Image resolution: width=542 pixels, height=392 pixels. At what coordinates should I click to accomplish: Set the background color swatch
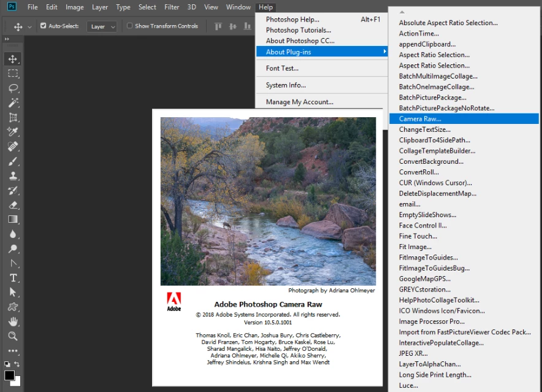[17, 382]
